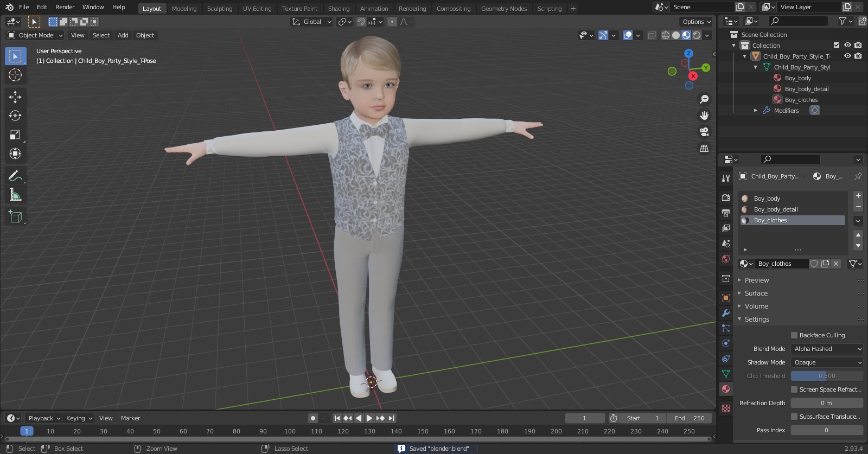This screenshot has width=868, height=454.
Task: Jump to timeline end button
Action: [x=392, y=418]
